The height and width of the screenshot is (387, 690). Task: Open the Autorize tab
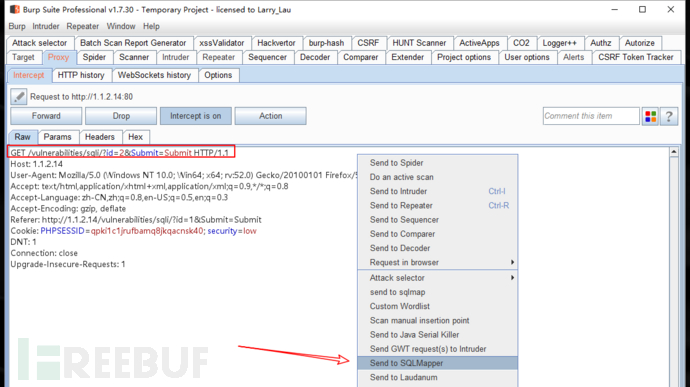point(640,43)
